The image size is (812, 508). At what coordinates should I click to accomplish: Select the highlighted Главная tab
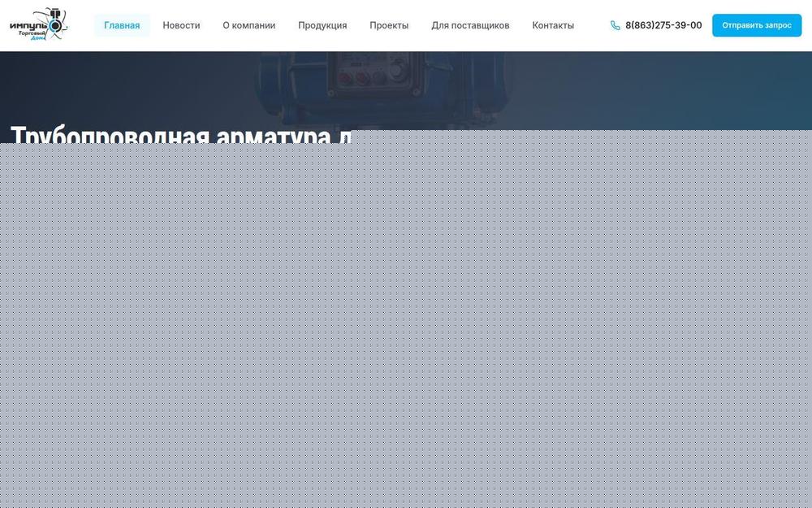[122, 25]
